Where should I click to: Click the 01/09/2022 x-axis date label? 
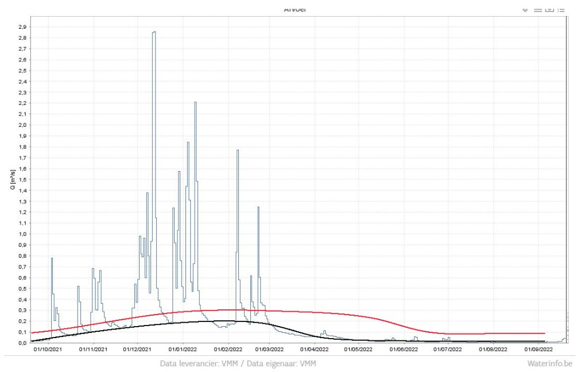coord(539,348)
